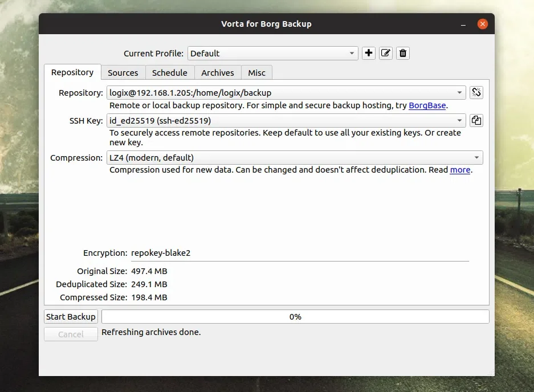Delete the current profile using the trash icon
The width and height of the screenshot is (534, 392).
pyautogui.click(x=403, y=53)
